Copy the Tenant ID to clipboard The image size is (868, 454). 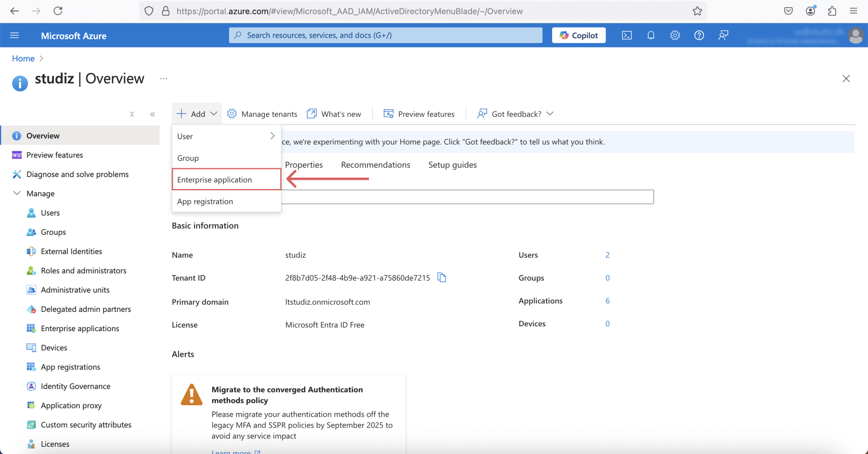tap(442, 277)
